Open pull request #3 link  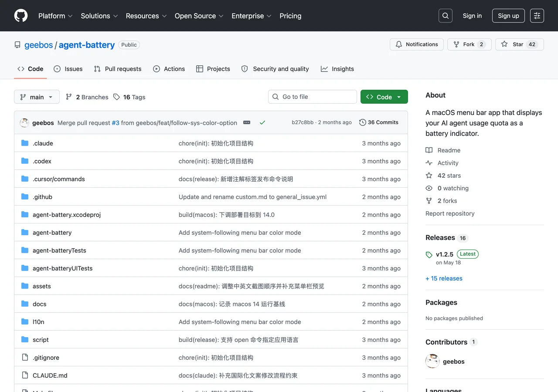click(x=116, y=123)
